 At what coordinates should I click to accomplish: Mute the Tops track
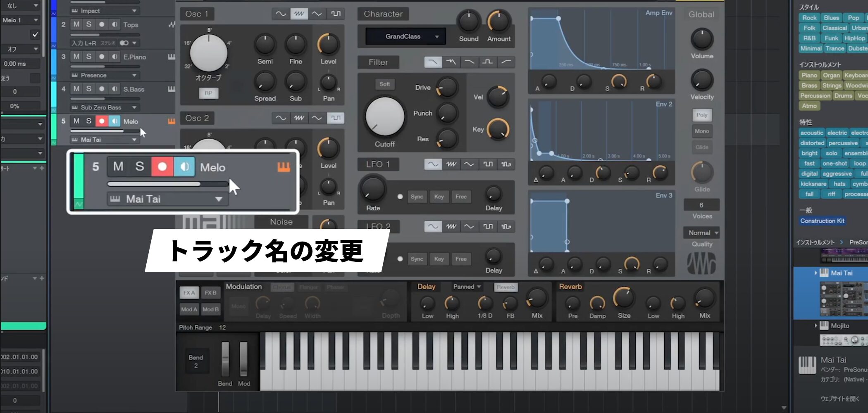click(x=76, y=24)
